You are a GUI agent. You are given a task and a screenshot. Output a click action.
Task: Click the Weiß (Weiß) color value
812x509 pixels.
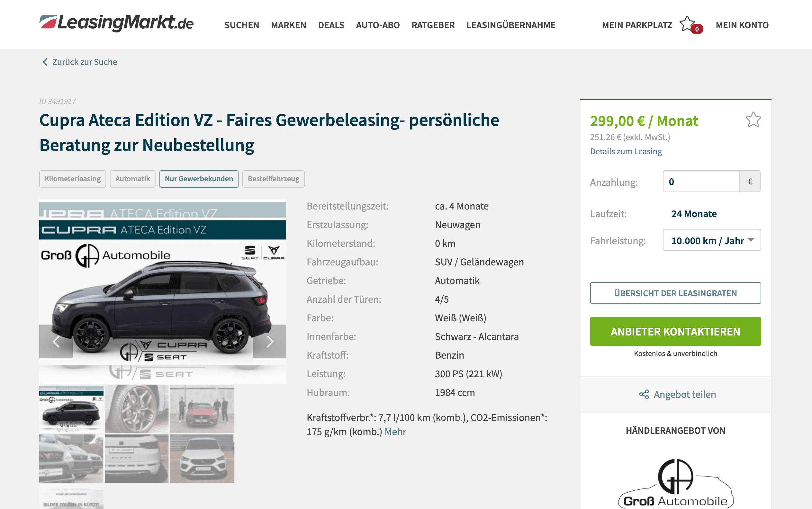click(x=460, y=318)
